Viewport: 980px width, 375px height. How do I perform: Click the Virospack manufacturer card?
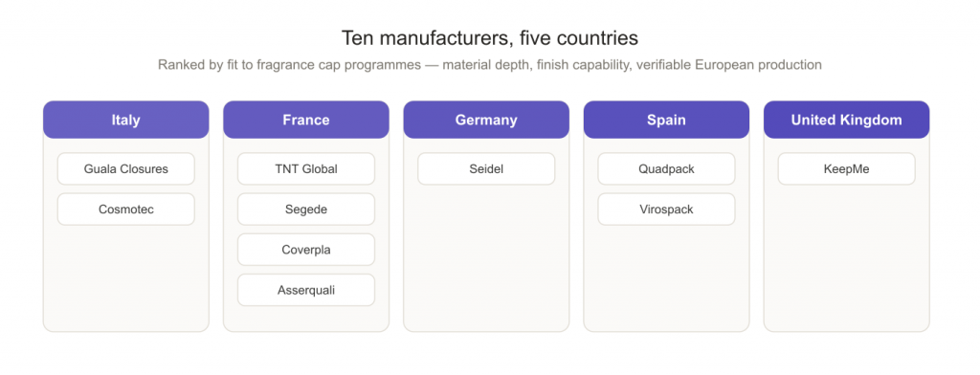(666, 210)
